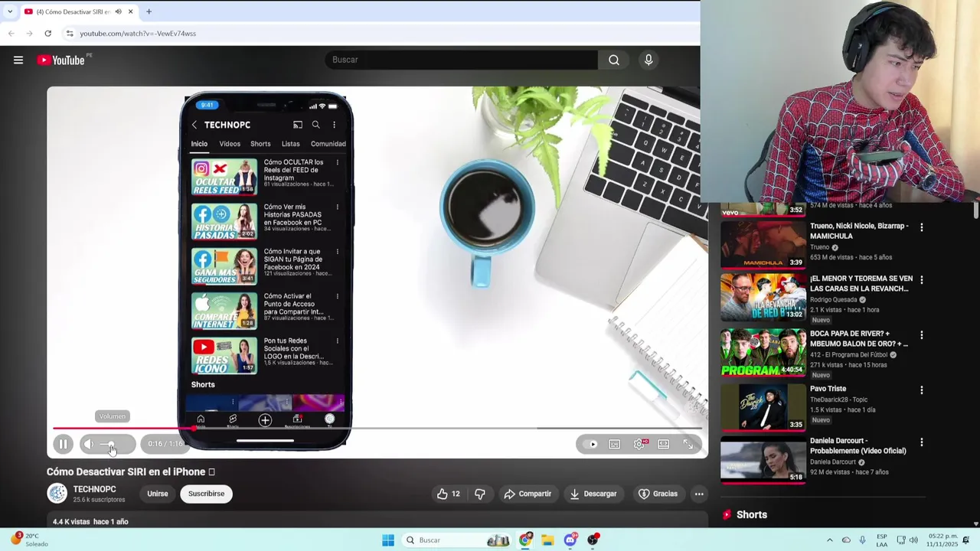
Task: Open the La Revancha de Red B thumbnail
Action: 763,297
